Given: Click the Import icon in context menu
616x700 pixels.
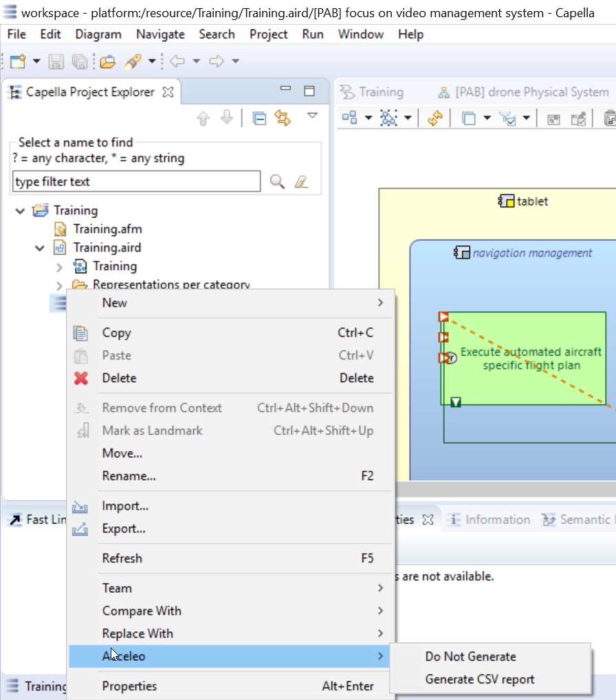Looking at the screenshot, I should (80, 506).
